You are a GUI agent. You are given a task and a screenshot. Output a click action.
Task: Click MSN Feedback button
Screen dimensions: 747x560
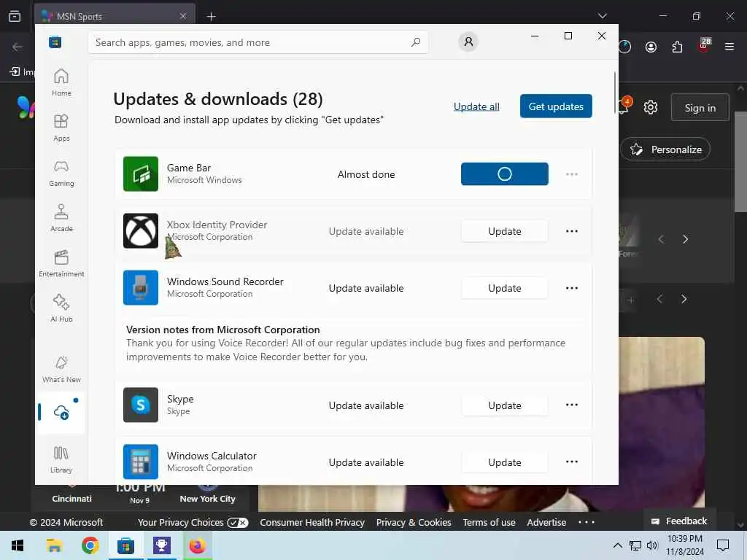click(x=679, y=521)
